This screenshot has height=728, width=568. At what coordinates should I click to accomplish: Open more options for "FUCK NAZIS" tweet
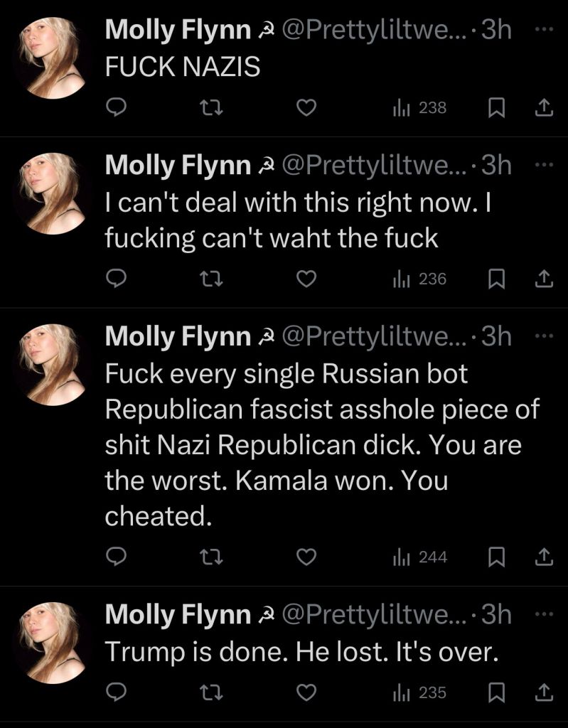point(543,30)
